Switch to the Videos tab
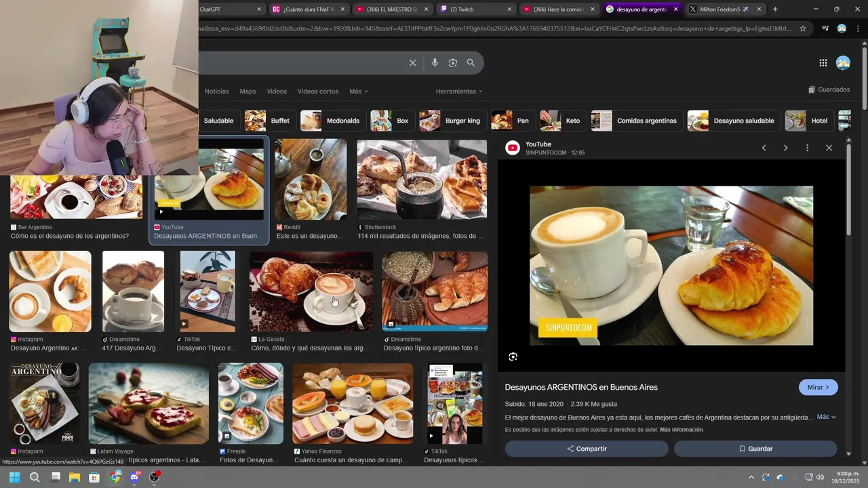868x488 pixels. coord(277,91)
